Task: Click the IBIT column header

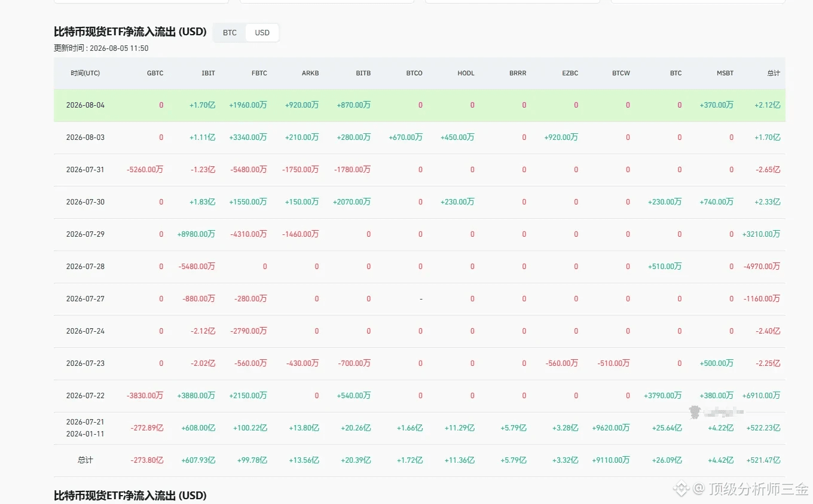Action: click(x=208, y=73)
